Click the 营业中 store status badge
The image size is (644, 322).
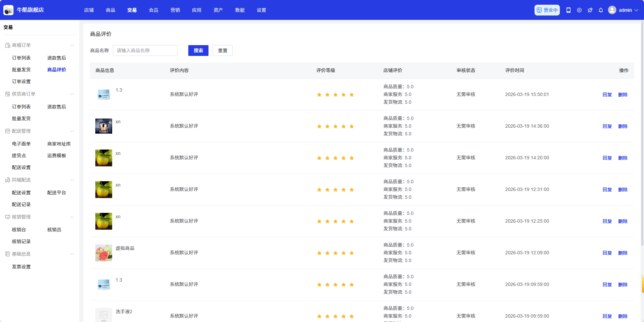[547, 10]
